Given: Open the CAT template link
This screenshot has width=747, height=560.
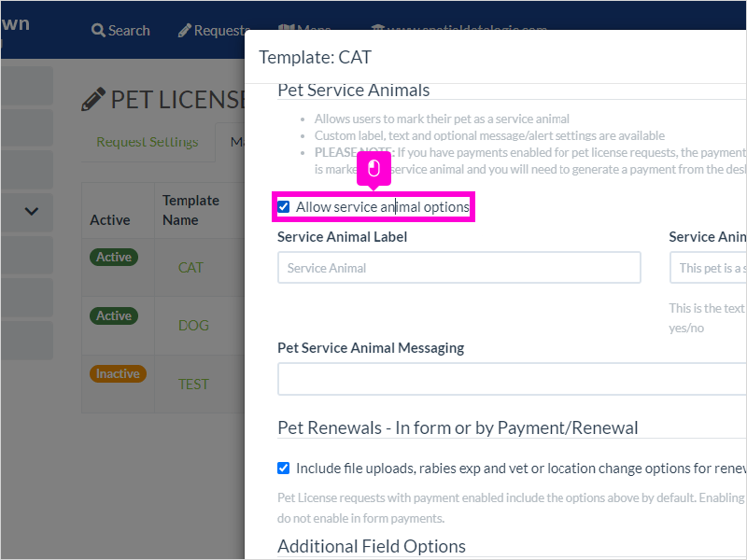Looking at the screenshot, I should click(190, 268).
